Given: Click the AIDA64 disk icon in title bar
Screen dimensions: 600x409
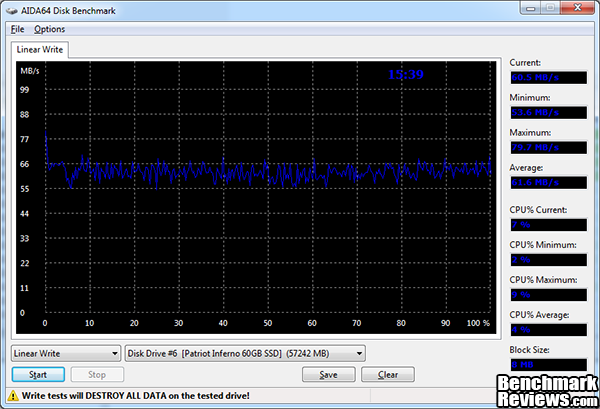Looking at the screenshot, I should pos(12,11).
